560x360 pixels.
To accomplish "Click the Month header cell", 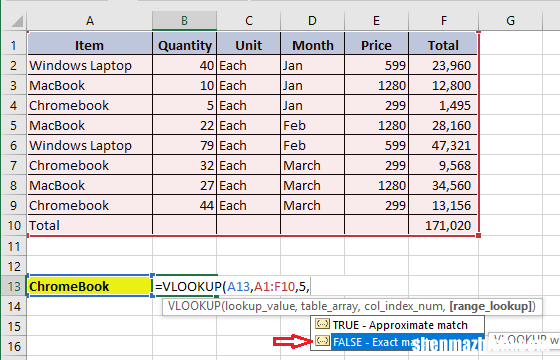I will click(x=312, y=45).
